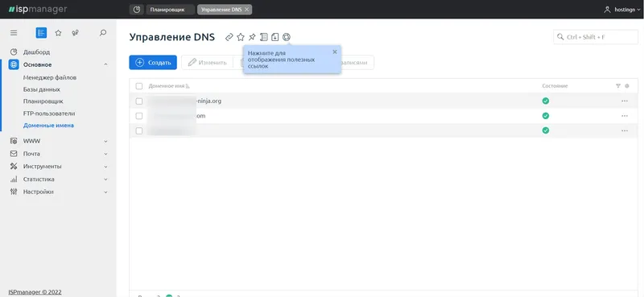
Task: Click the ISPmanager logo in header
Action: 38,9
